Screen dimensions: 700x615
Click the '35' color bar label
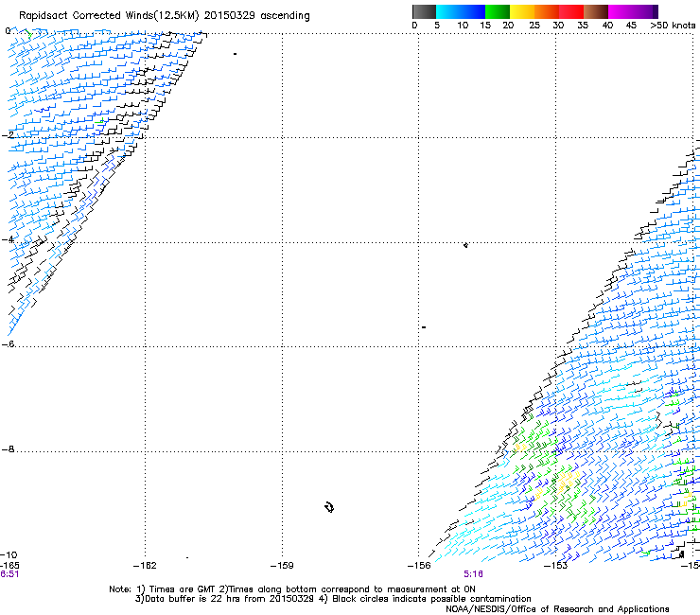[x=583, y=26]
